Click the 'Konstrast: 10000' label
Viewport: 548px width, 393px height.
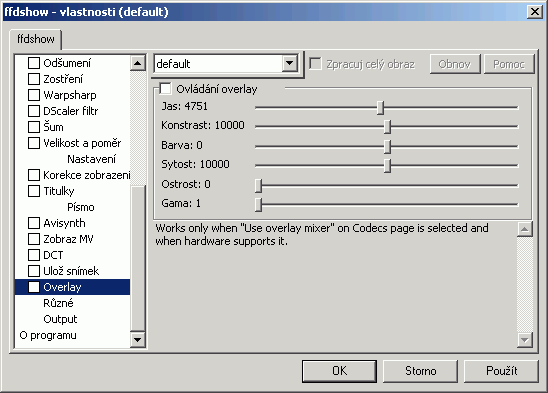(x=203, y=125)
